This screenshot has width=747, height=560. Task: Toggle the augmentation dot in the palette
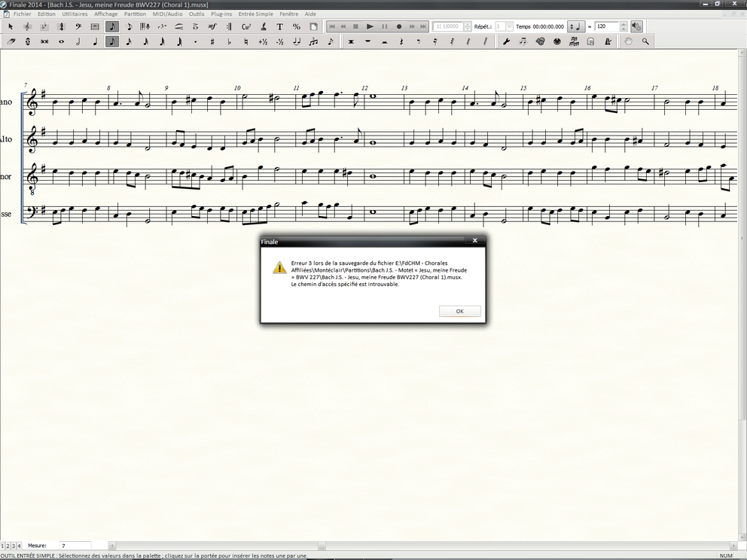[196, 42]
